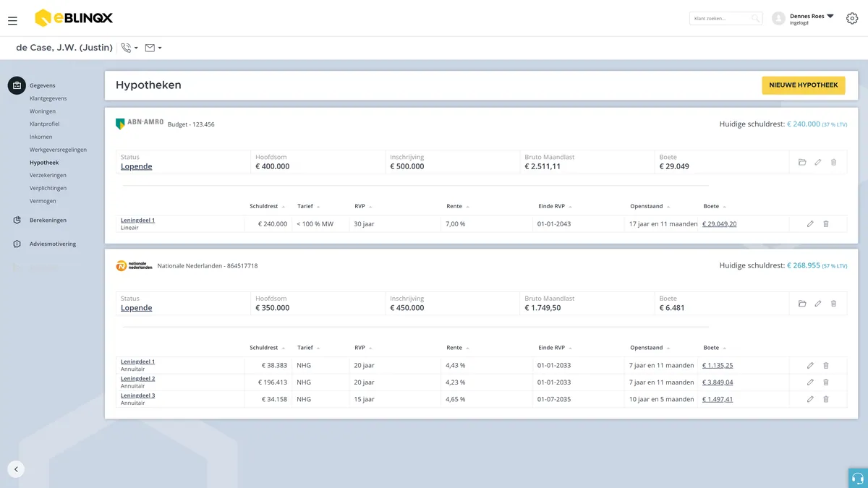Sort the ABN AMRO loan parts by Rente

coord(457,206)
